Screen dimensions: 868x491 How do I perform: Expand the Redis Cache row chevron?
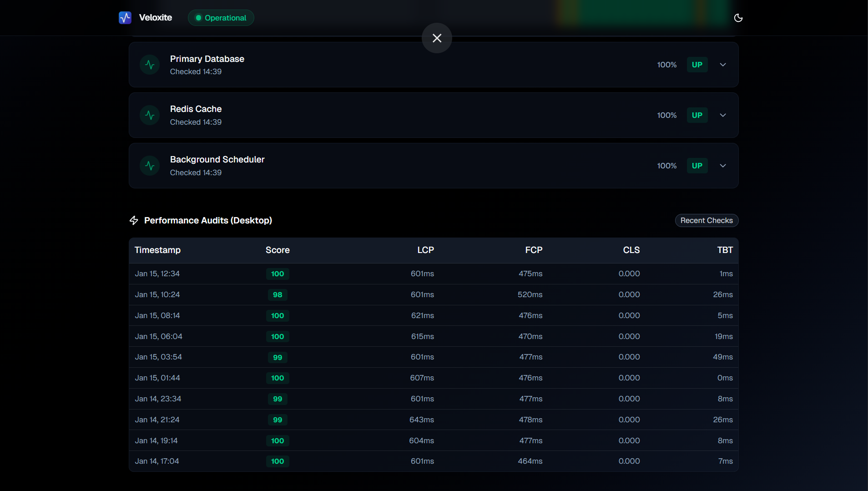coord(723,115)
